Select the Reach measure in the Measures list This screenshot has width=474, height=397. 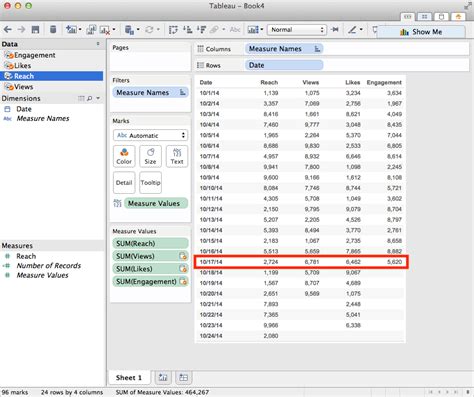tap(26, 256)
